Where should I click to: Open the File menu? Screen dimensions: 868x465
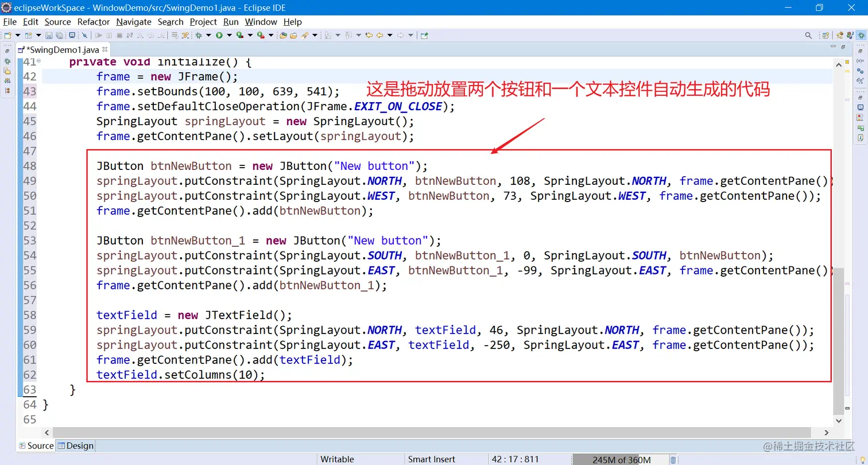(x=10, y=22)
